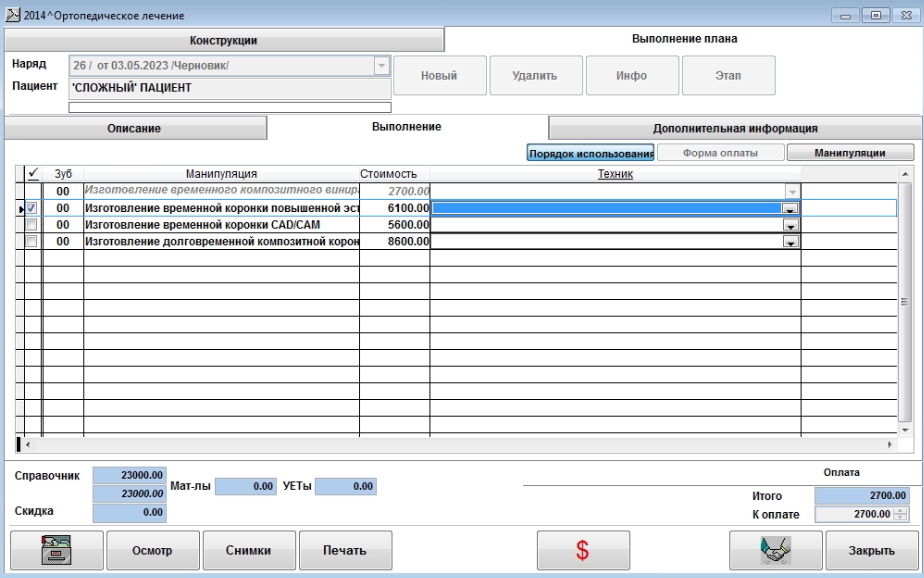The width and height of the screenshot is (924, 578).
Task: Uncheck the 6100.00 temporary crown row checkbox
Action: click(x=32, y=208)
